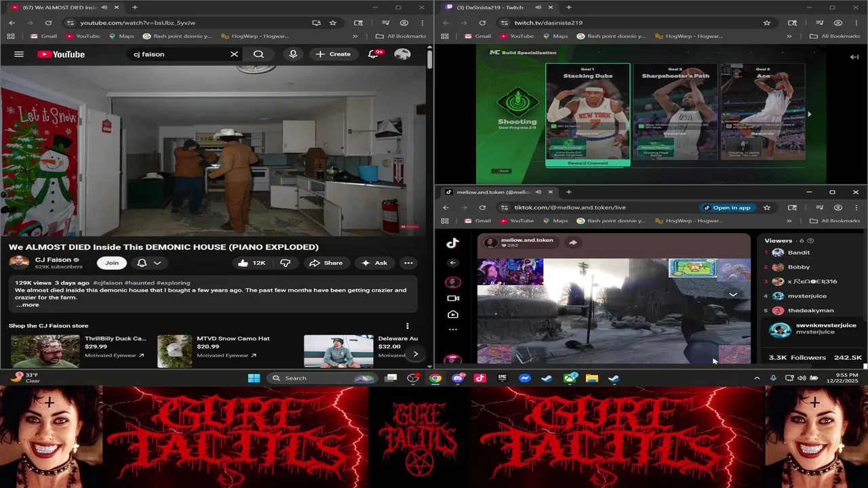
Task: Open site info icon in TikTok address bar
Action: click(x=505, y=207)
